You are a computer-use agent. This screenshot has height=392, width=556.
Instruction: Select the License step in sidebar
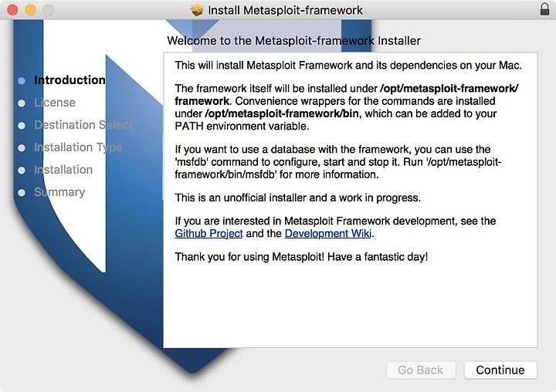(x=55, y=103)
